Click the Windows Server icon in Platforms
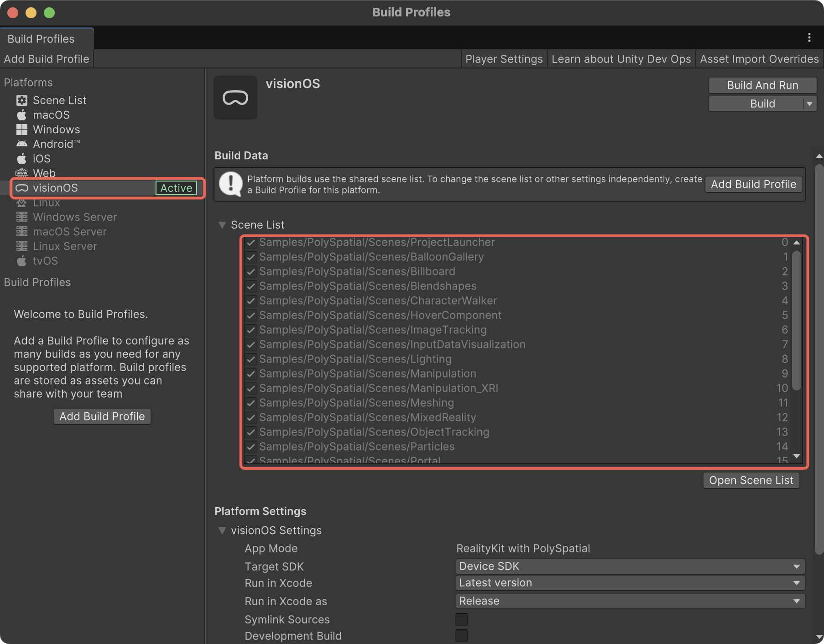 point(22,217)
